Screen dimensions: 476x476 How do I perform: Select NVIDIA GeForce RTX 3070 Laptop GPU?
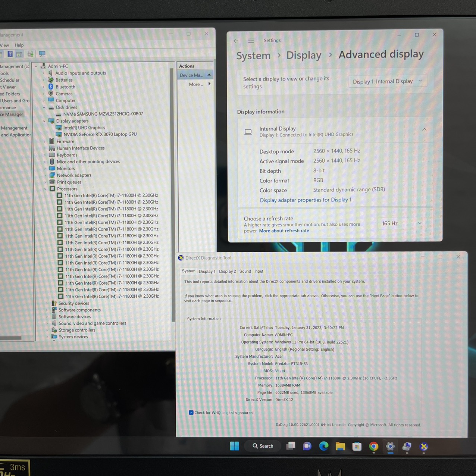point(100,134)
